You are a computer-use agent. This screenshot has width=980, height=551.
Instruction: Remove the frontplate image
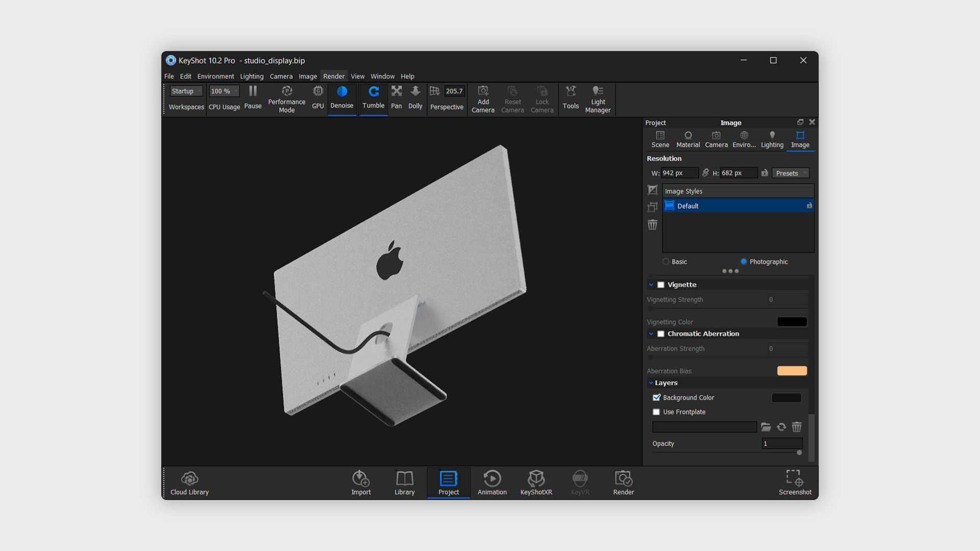pos(797,427)
